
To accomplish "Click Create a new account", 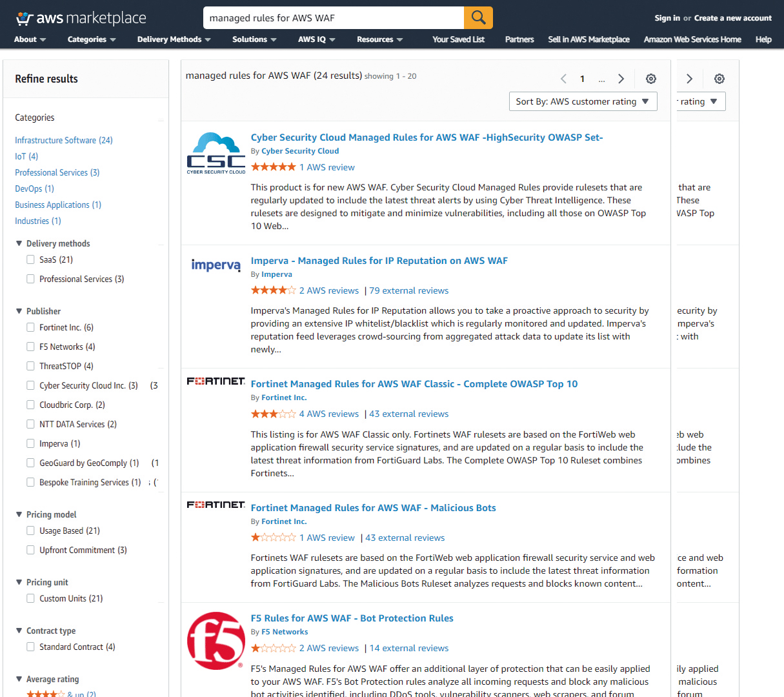I will pyautogui.click(x=732, y=18).
